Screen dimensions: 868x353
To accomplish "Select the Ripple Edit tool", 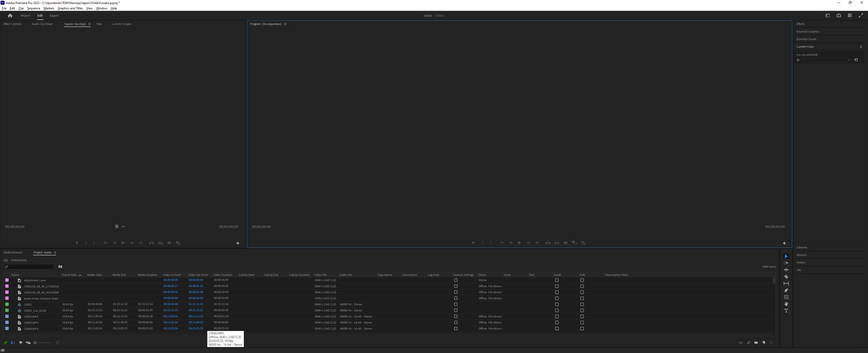I will (786, 270).
